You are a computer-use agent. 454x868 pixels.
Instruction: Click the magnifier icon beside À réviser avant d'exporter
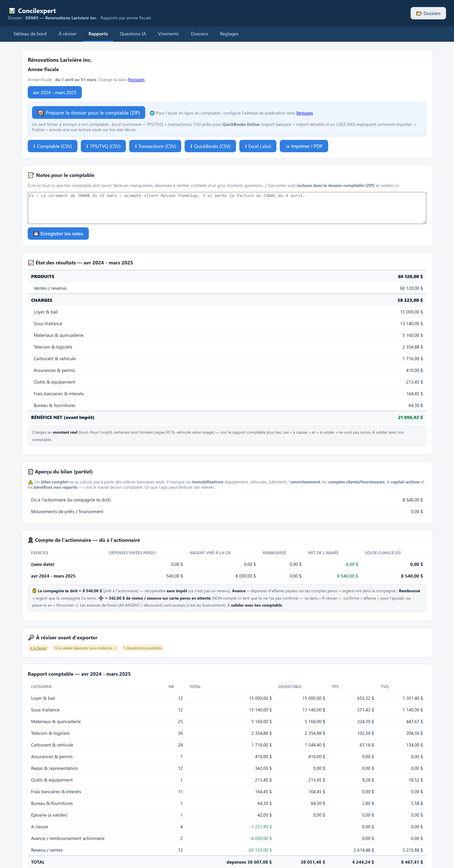pyautogui.click(x=31, y=637)
